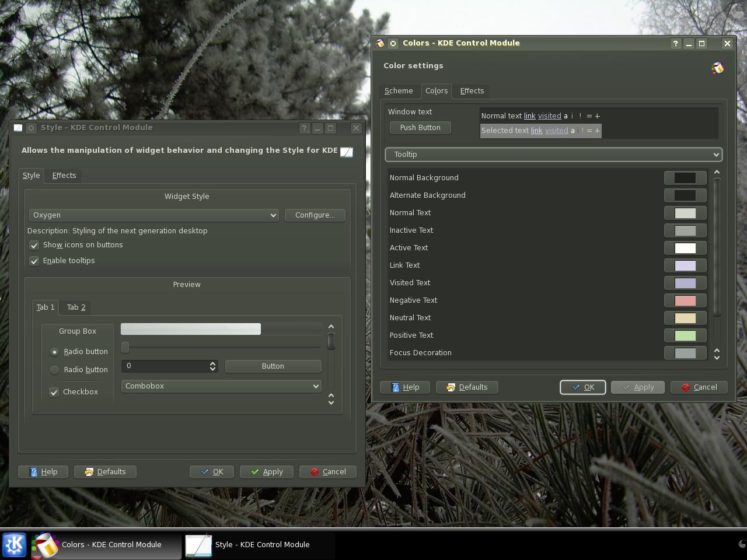The height and width of the screenshot is (560, 747).
Task: Click the Colors window pin-to-desktops button
Action: [x=393, y=43]
